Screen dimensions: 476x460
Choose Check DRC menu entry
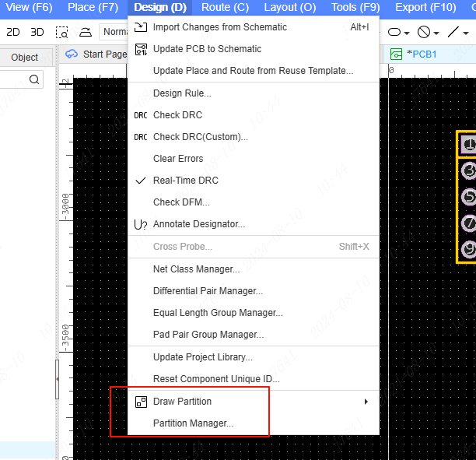(x=177, y=115)
